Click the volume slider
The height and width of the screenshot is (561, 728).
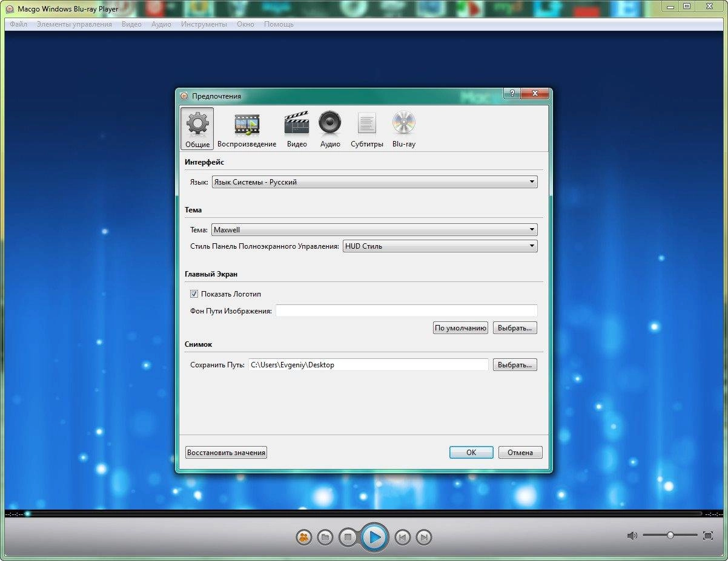pyautogui.click(x=670, y=535)
